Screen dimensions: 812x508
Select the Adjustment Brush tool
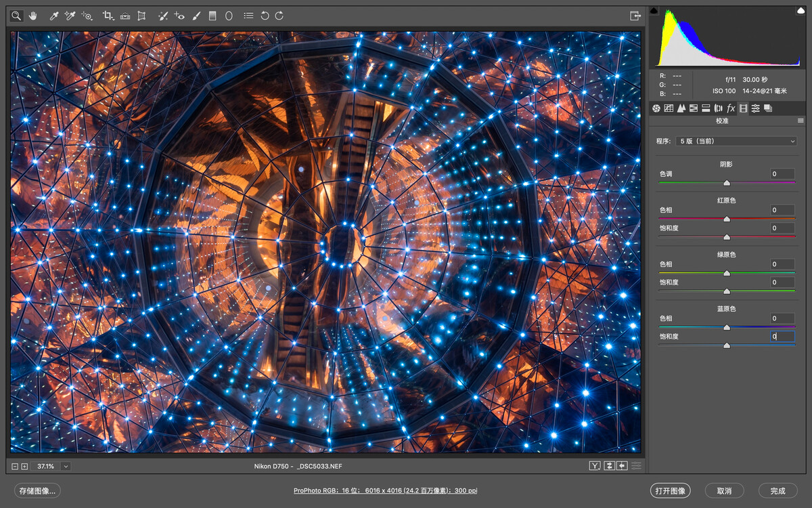[x=196, y=15]
